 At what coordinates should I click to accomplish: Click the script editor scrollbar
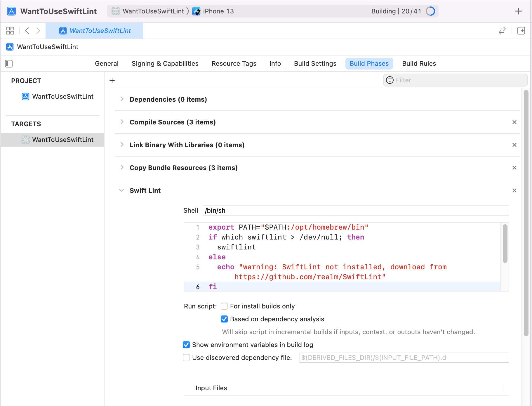coord(505,243)
